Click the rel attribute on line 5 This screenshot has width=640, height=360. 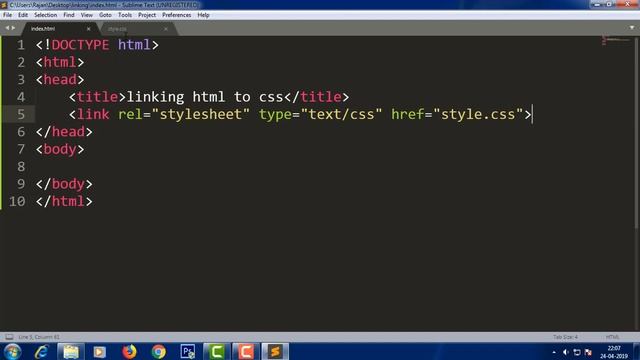(130, 115)
